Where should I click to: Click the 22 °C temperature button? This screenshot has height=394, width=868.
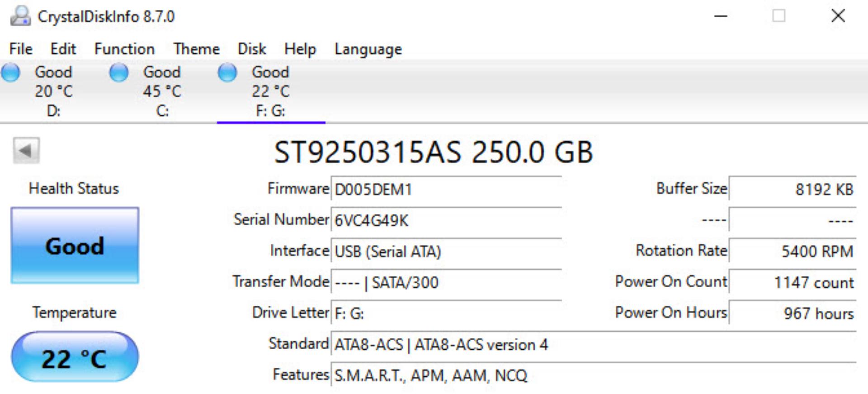(75, 357)
